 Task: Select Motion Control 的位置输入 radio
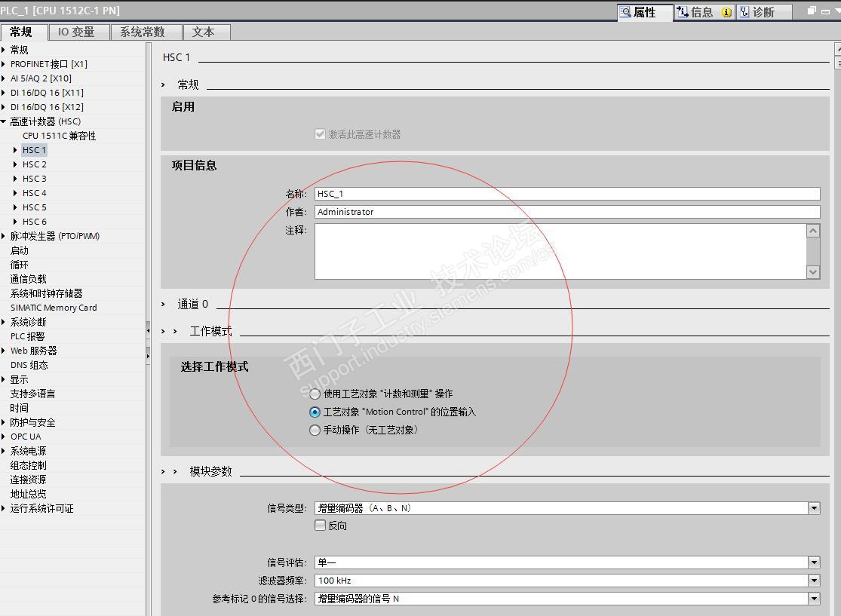[x=315, y=412]
